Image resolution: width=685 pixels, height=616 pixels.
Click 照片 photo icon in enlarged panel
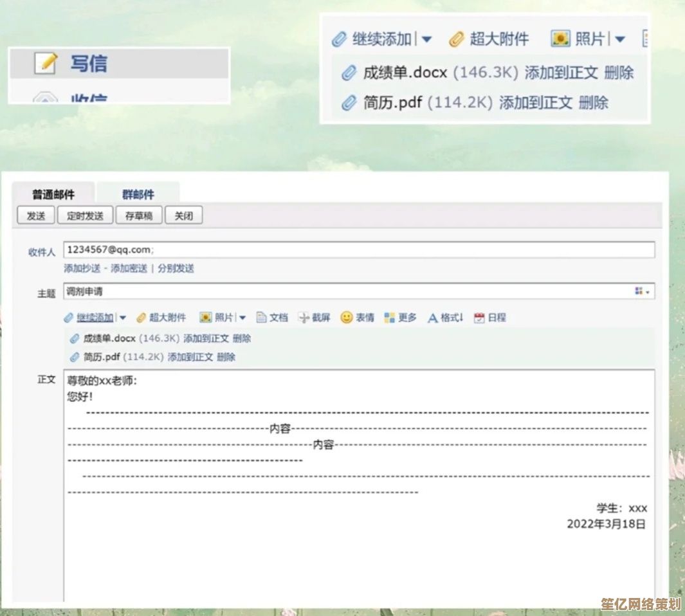pos(560,39)
